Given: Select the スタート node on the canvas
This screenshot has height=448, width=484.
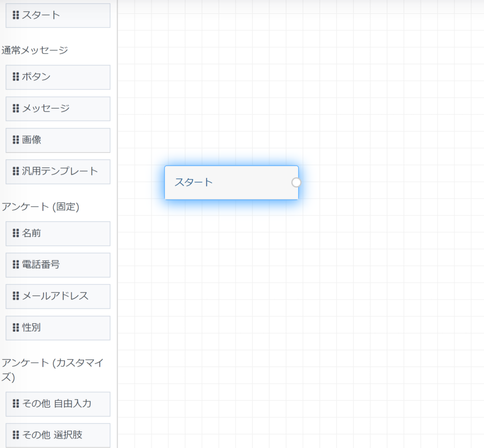Looking at the screenshot, I should point(227,182).
